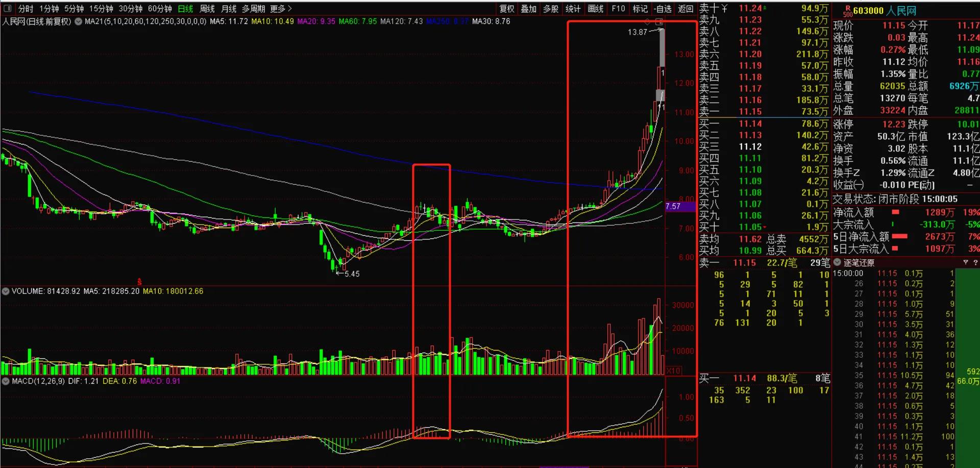
Task: Expand the VOLUME indicator dropdown
Action: (x=6, y=291)
